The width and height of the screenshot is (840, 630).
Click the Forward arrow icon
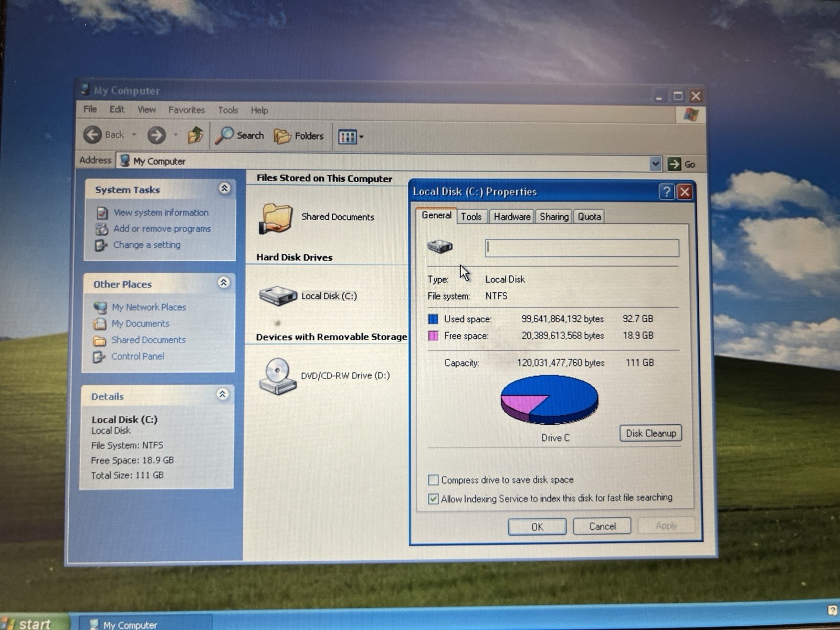(156, 135)
